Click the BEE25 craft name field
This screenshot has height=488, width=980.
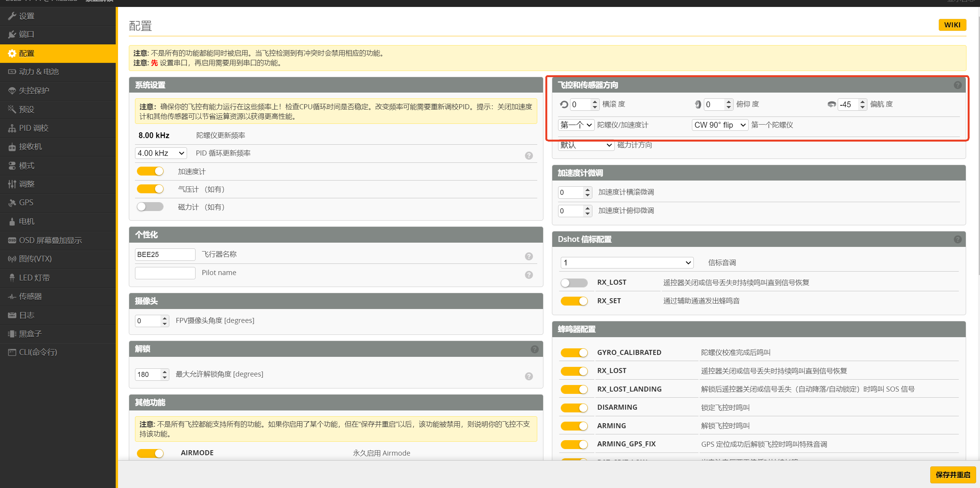coord(165,255)
